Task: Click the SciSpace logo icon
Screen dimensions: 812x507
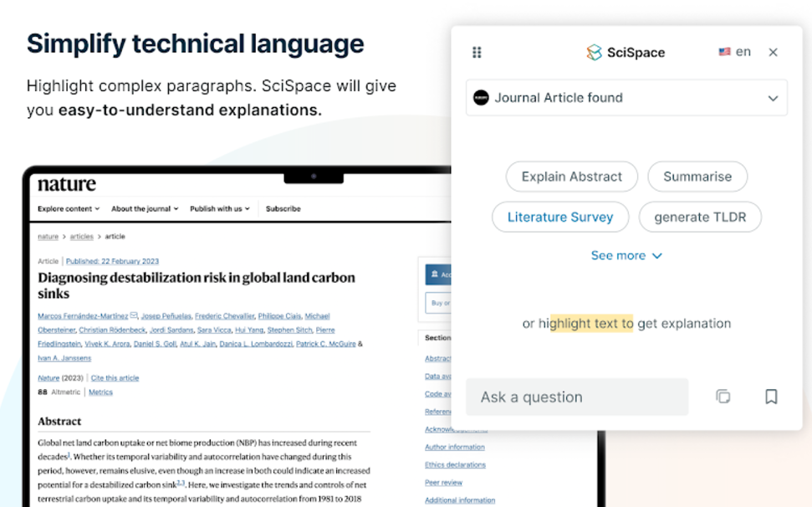Action: pyautogui.click(x=594, y=53)
